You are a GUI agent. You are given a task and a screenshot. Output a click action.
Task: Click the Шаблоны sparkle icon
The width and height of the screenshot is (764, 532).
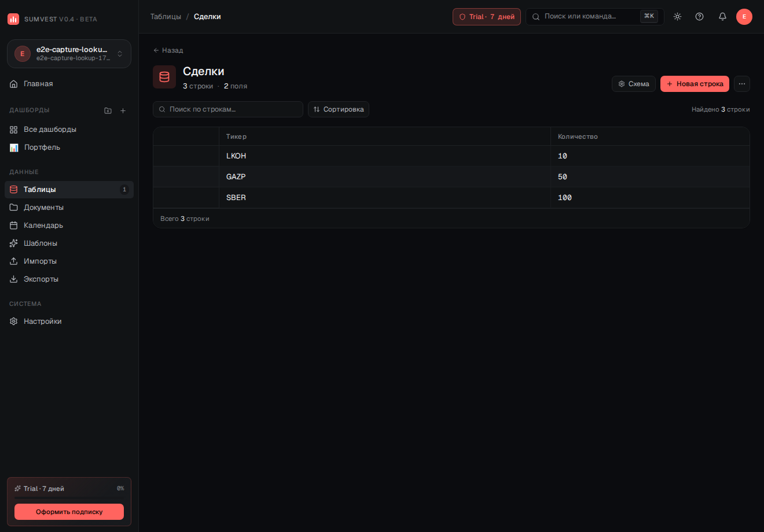(14, 243)
